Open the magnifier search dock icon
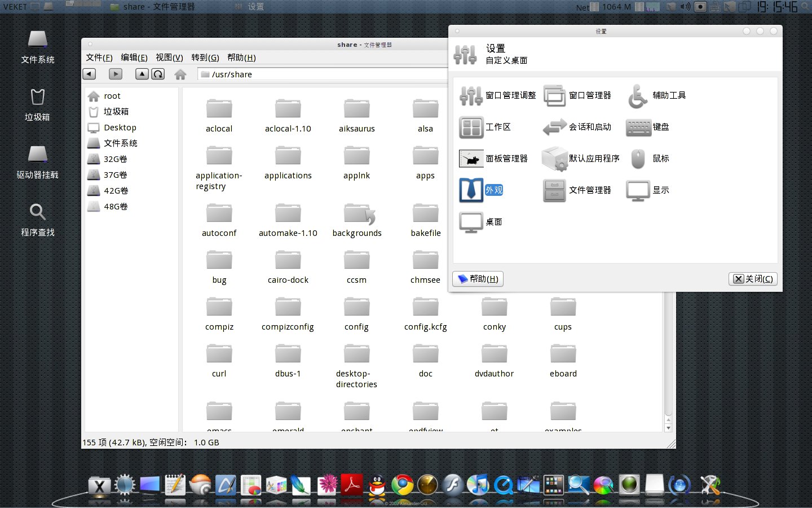 pyautogui.click(x=579, y=484)
